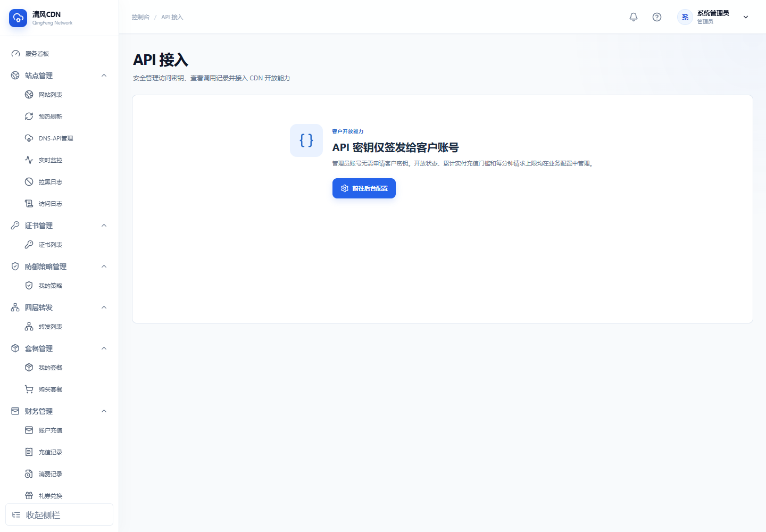The width and height of the screenshot is (766, 532).
Task: Collapse the 站点管理 section chevron
Action: pyautogui.click(x=104, y=76)
